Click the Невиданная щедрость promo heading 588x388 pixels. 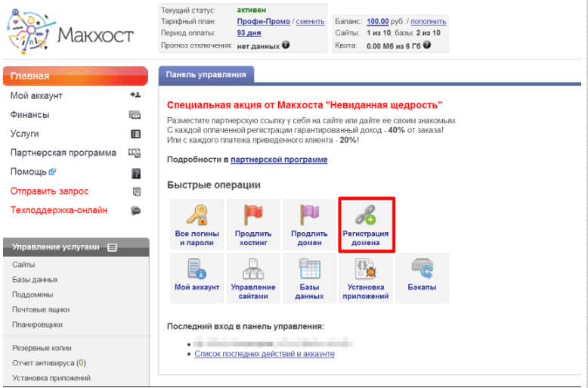(305, 104)
